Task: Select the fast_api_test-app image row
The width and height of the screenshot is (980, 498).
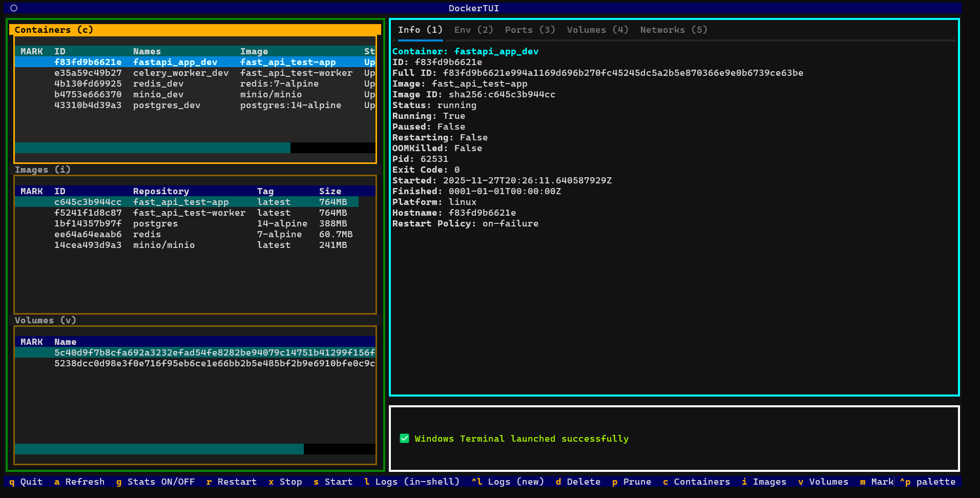Action: [x=187, y=202]
